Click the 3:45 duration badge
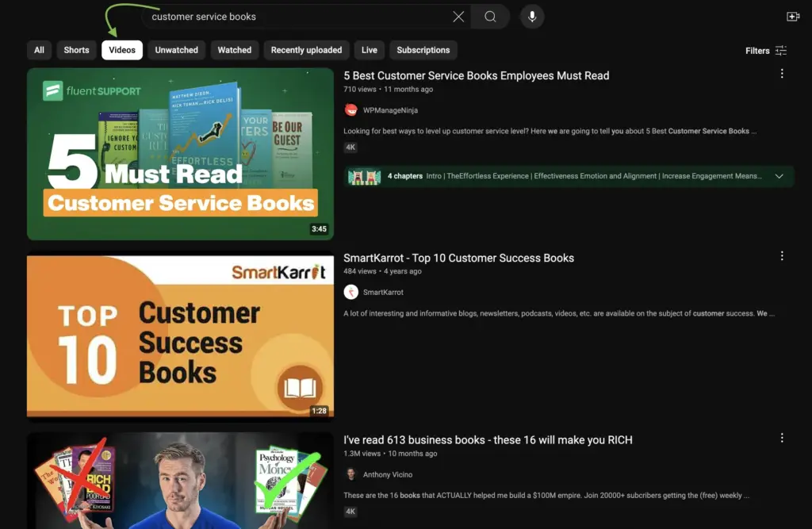This screenshot has height=529, width=812. [319, 229]
